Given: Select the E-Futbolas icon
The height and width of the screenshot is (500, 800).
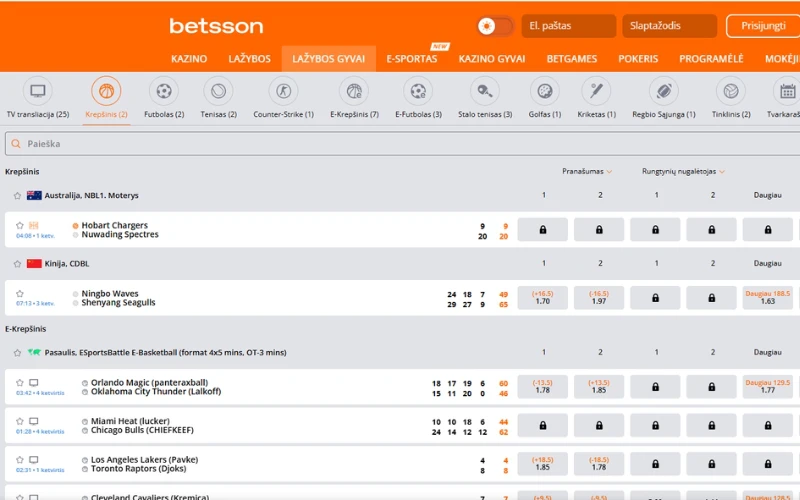Looking at the screenshot, I should 418,91.
